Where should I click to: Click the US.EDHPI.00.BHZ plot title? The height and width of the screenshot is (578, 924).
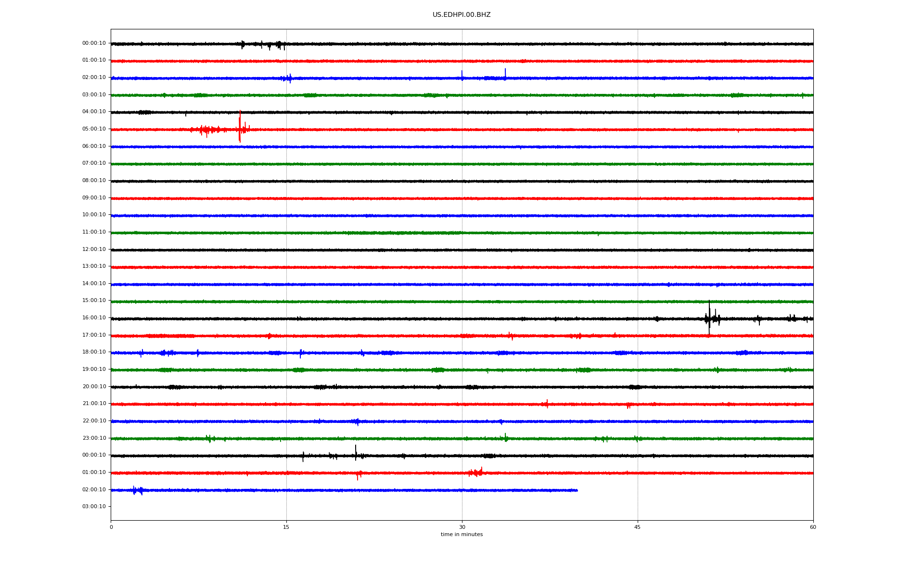461,15
